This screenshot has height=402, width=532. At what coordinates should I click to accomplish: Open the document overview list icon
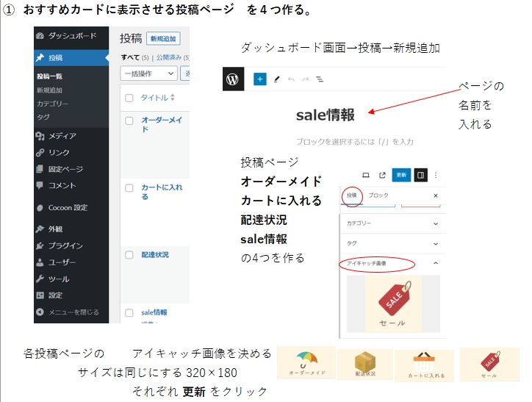point(320,79)
